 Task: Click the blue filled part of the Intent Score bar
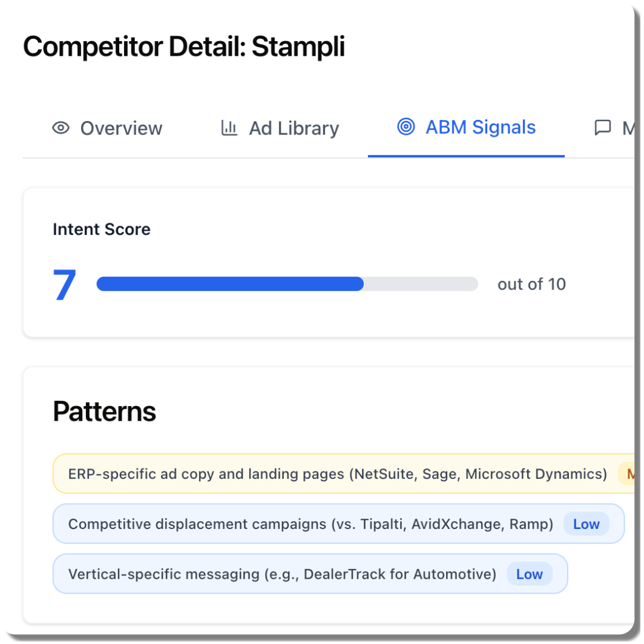[x=230, y=284]
